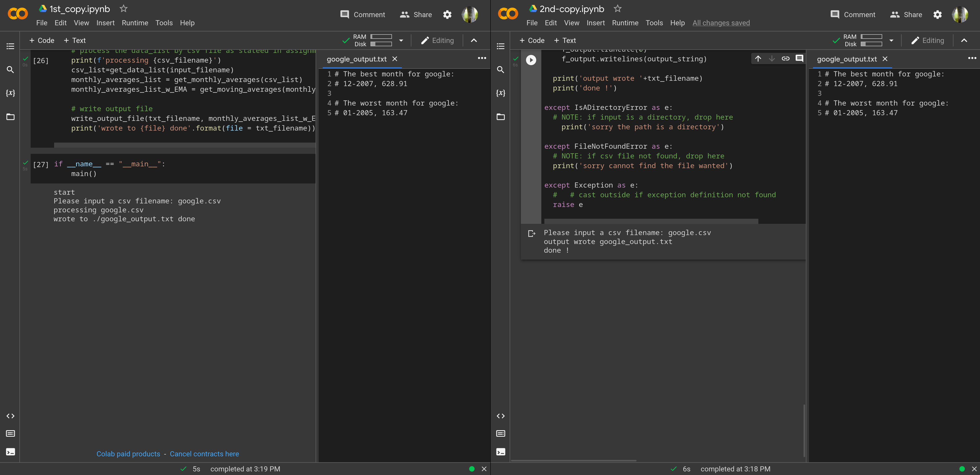Click Colab paid products link

click(x=128, y=454)
